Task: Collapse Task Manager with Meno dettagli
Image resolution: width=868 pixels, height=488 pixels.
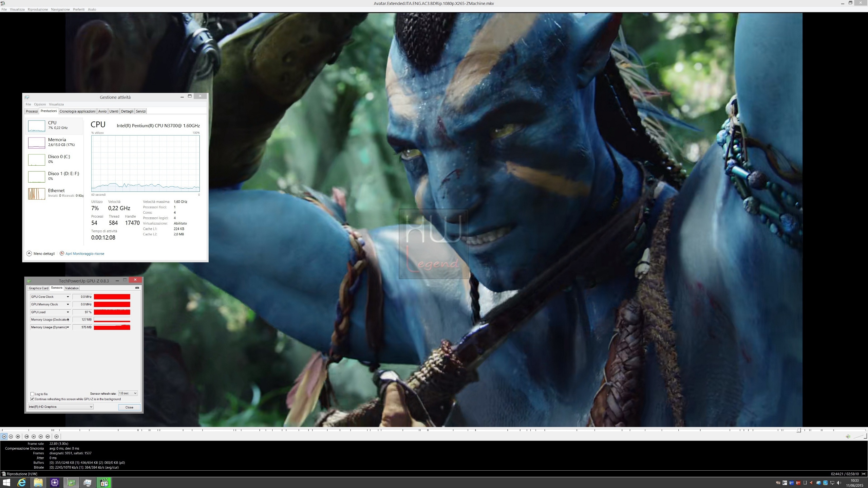Action: 41,254
